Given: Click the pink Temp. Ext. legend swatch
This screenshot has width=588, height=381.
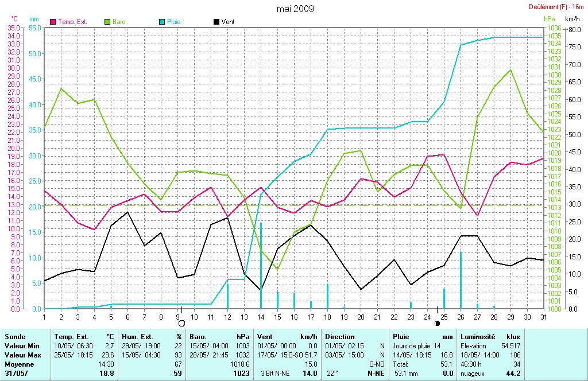Looking at the screenshot, I should pos(53,22).
